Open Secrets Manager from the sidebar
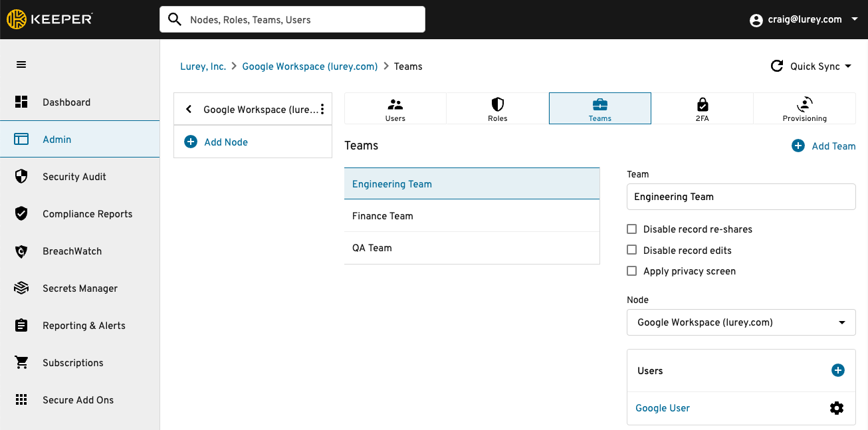The image size is (868, 430). pos(80,288)
